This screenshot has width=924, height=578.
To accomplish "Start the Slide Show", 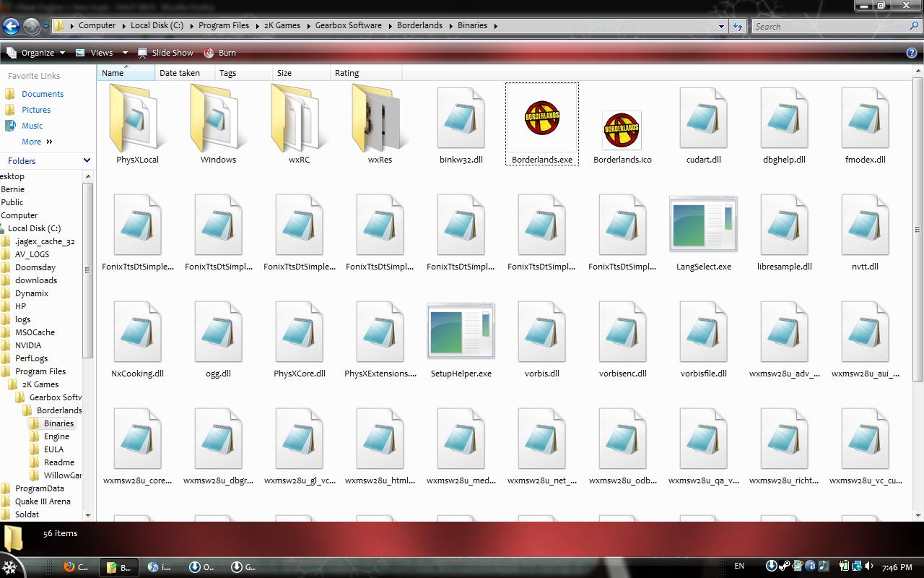I will tap(165, 53).
